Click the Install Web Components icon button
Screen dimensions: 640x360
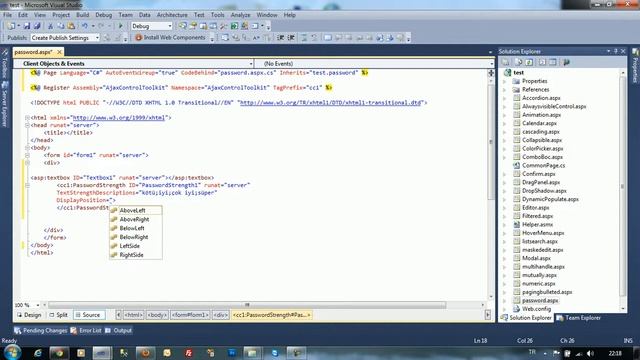[x=171, y=38]
